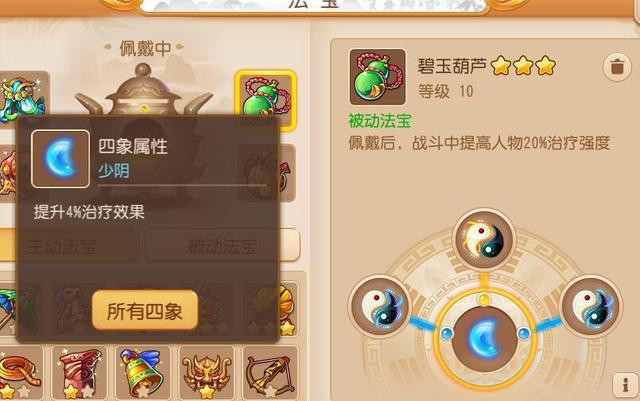Click the center blue crescent moon slot
Screen dimensions: 640x401
coord(484,339)
